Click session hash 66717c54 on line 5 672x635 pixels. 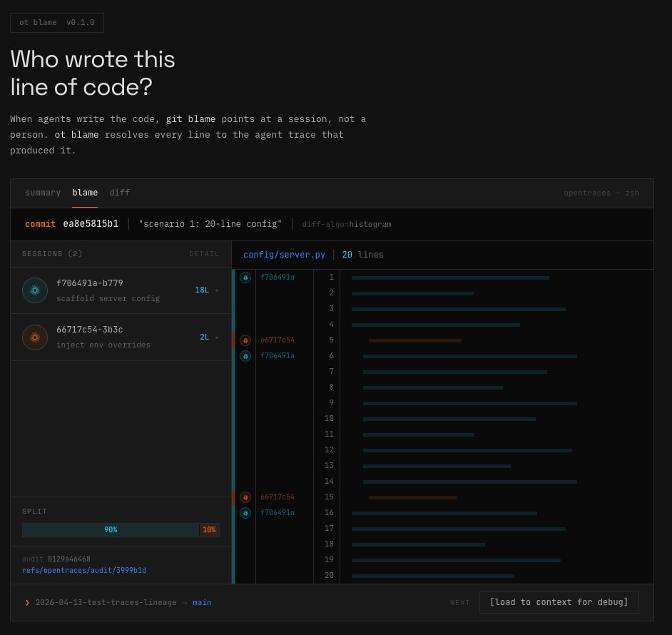pos(278,340)
